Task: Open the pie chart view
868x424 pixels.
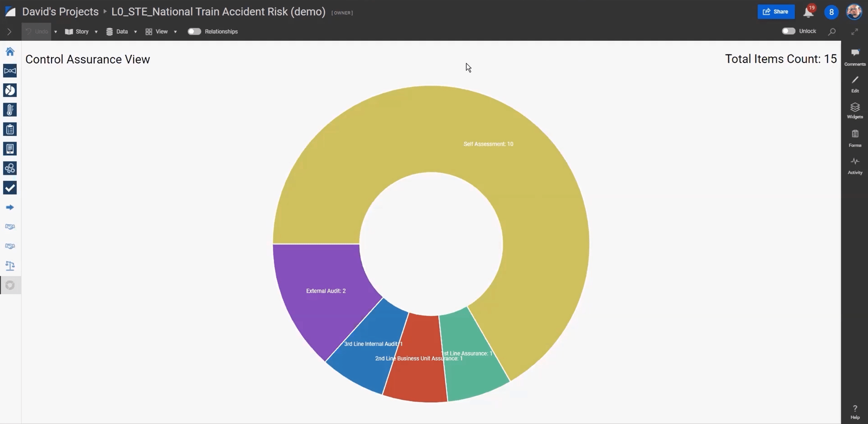Action: pos(10,90)
